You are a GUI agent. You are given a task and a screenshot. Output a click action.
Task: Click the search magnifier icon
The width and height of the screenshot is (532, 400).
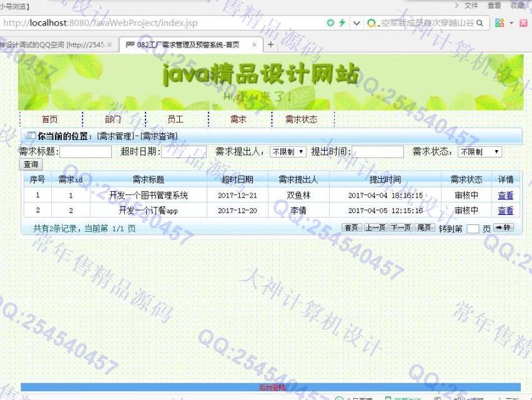[x=480, y=22]
